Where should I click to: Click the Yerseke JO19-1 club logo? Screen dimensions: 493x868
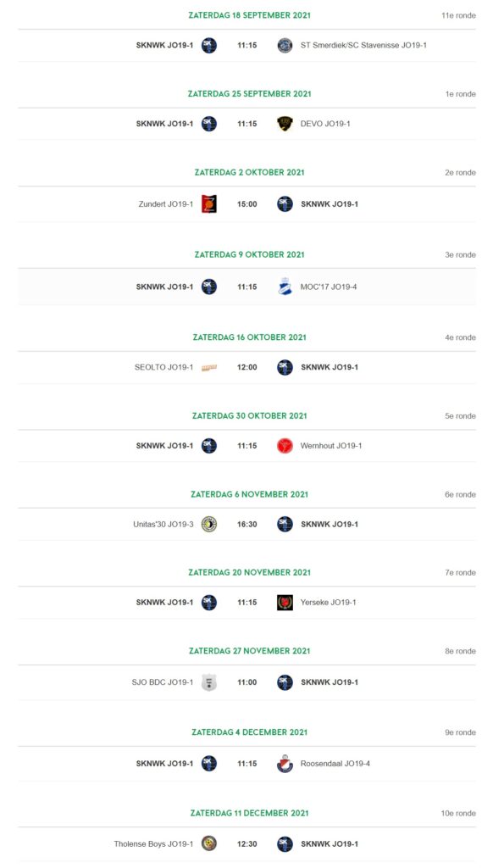(285, 603)
